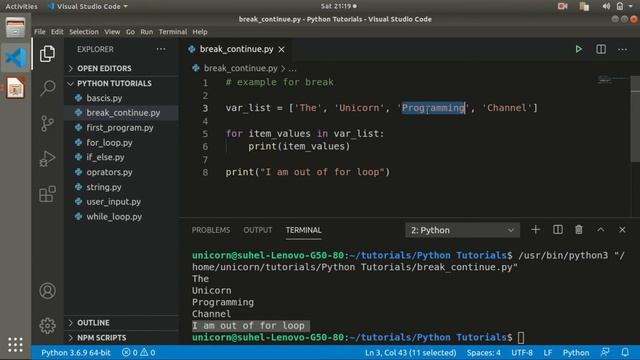Open the File menu
Viewport: 640px width, 360px height.
pyautogui.click(x=40, y=32)
